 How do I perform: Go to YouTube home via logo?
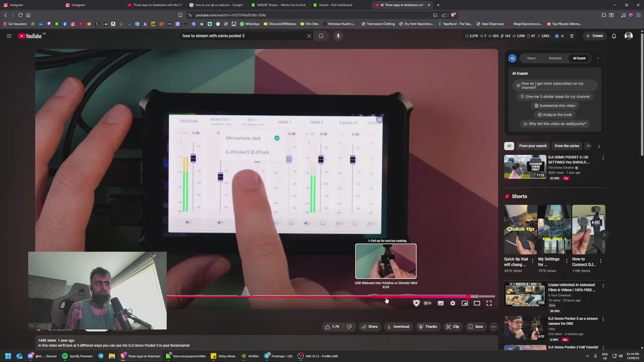[31, 36]
